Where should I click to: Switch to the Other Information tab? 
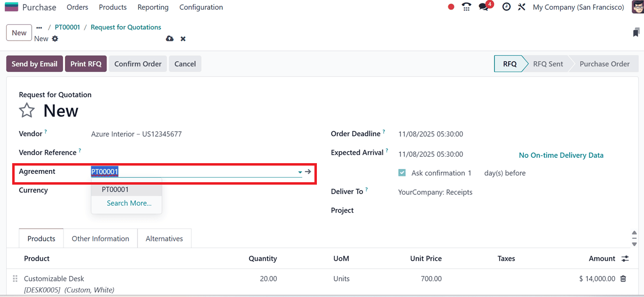(x=100, y=238)
